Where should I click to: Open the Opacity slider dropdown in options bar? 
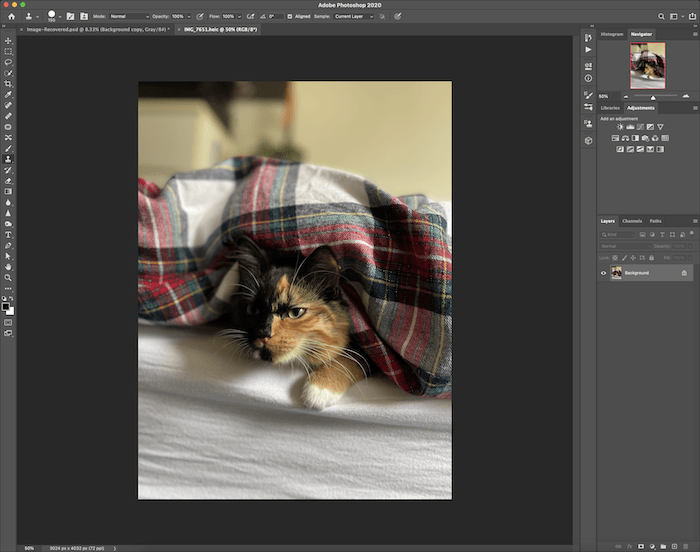click(189, 17)
